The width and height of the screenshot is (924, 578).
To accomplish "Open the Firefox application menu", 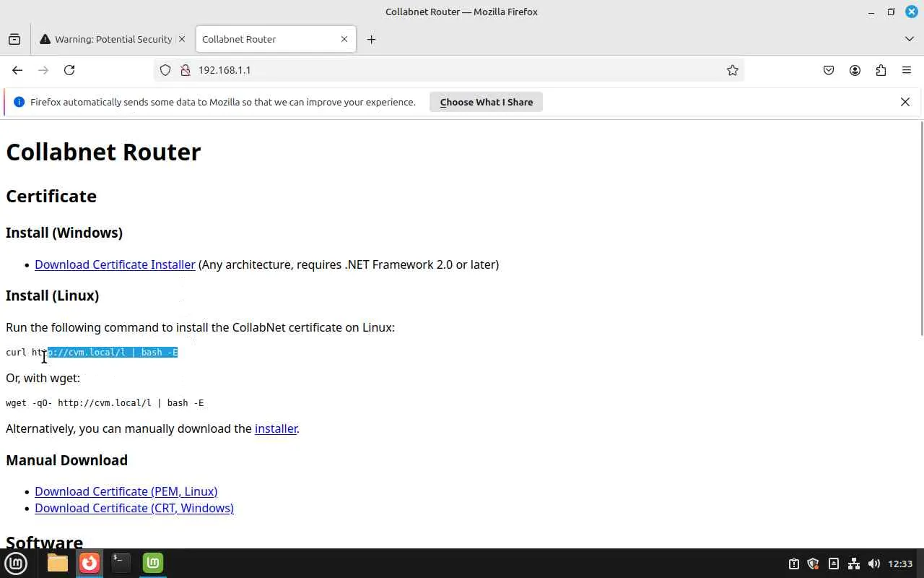I will tap(907, 70).
